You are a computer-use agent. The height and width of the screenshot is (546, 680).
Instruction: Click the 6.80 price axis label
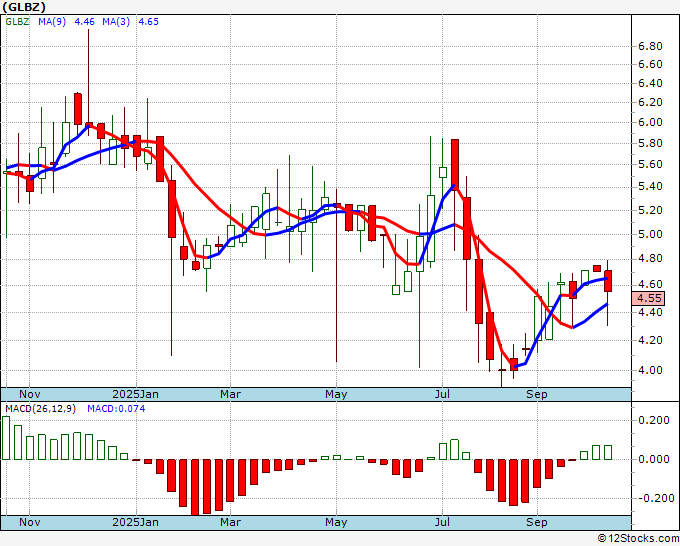click(650, 46)
